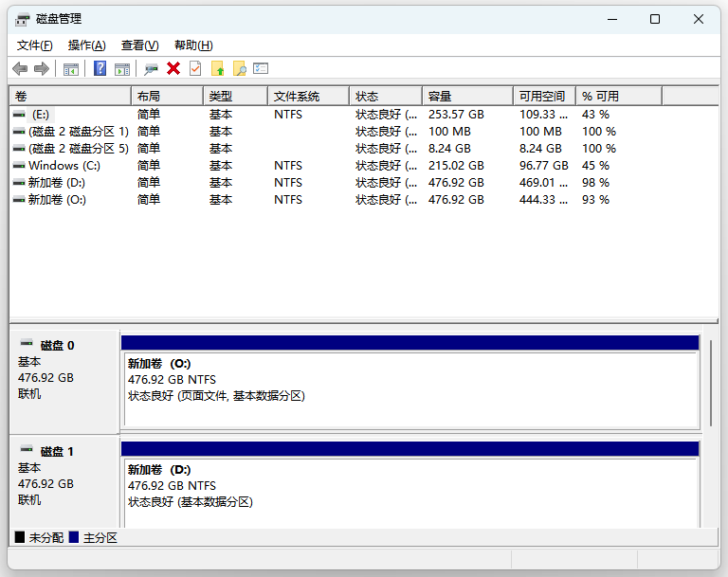Click the 96.77 GB free space cell
Image resolution: width=728 pixels, height=577 pixels.
click(x=544, y=165)
